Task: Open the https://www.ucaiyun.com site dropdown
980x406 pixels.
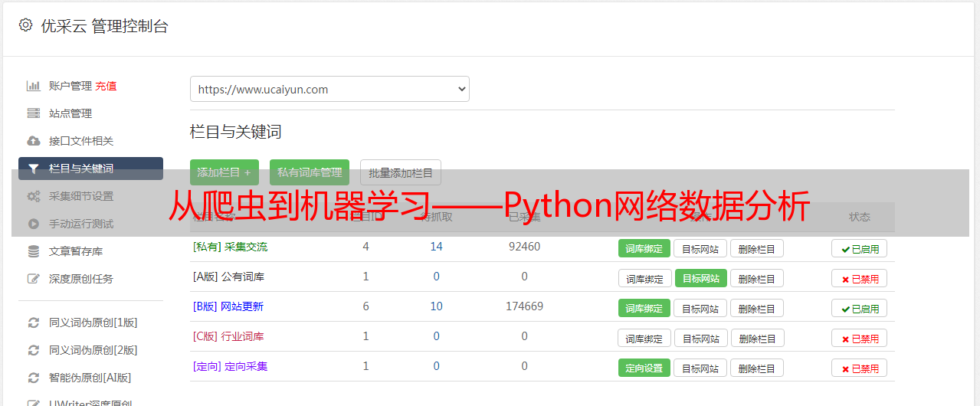Action: [329, 89]
